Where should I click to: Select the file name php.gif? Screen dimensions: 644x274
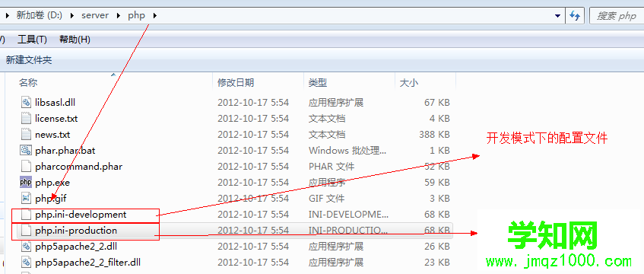coord(51,199)
